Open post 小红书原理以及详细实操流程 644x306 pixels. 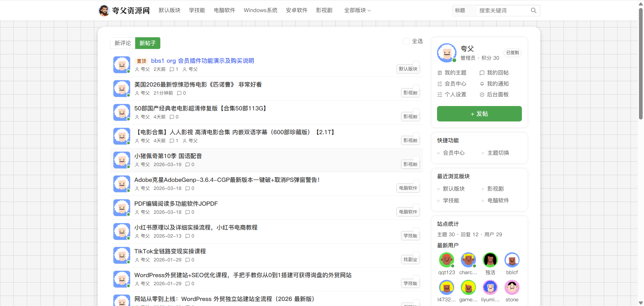point(196,227)
